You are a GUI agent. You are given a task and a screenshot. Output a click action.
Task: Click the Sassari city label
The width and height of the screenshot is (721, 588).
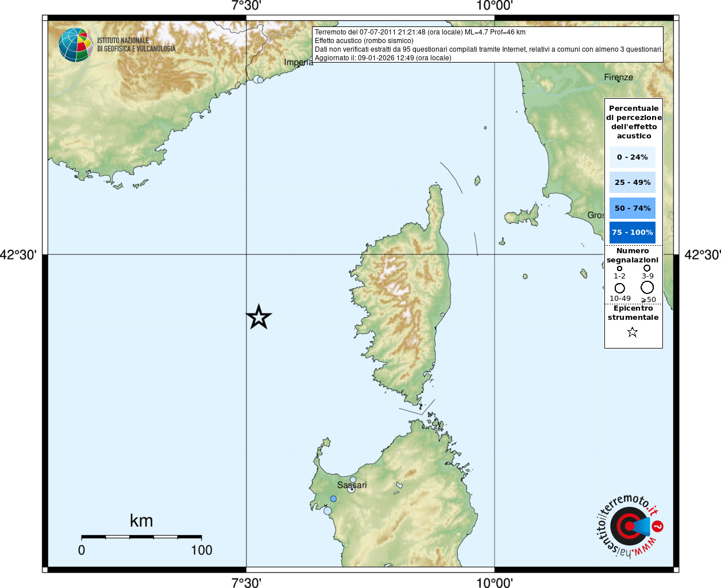[352, 485]
